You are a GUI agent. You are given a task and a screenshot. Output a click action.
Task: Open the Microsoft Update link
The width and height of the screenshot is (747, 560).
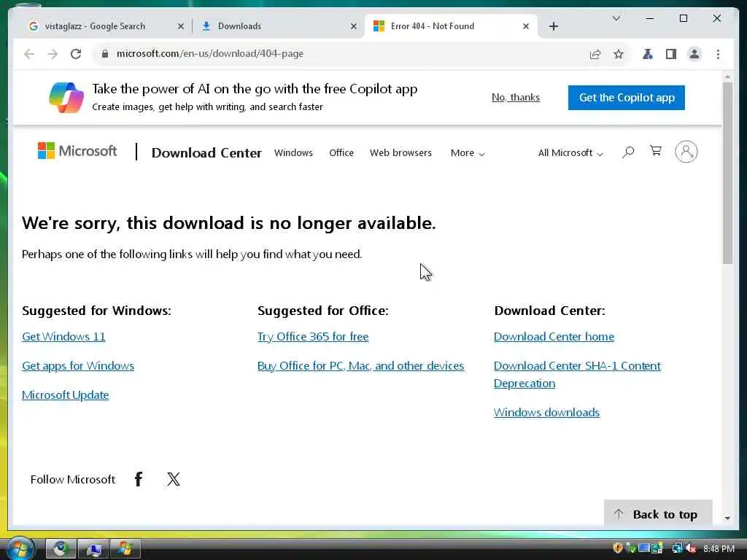(x=65, y=394)
